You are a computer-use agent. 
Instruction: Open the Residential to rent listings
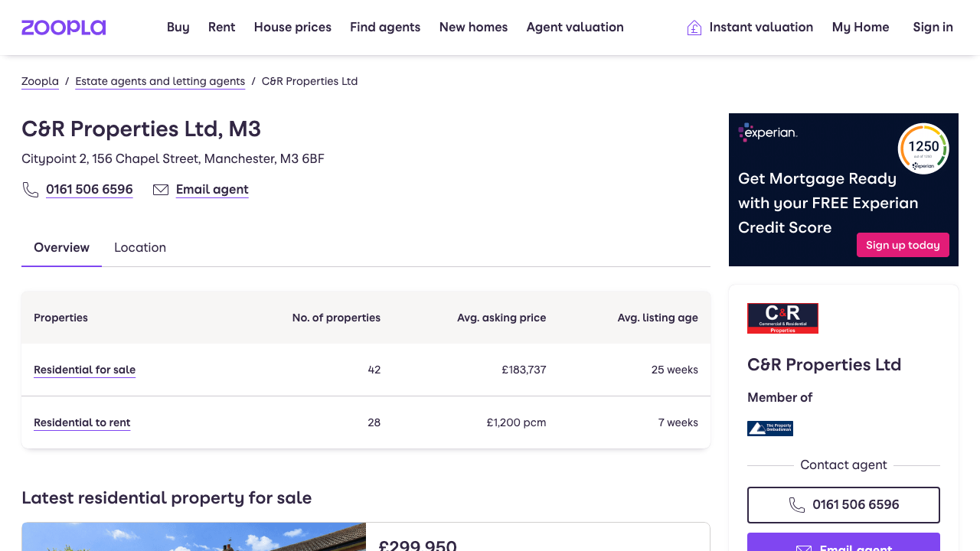pos(82,422)
